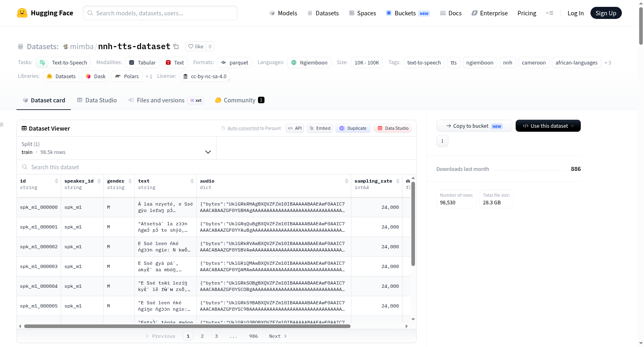Select the Ngiemboon language tag
The width and height of the screenshot is (644, 347).
pos(309,62)
